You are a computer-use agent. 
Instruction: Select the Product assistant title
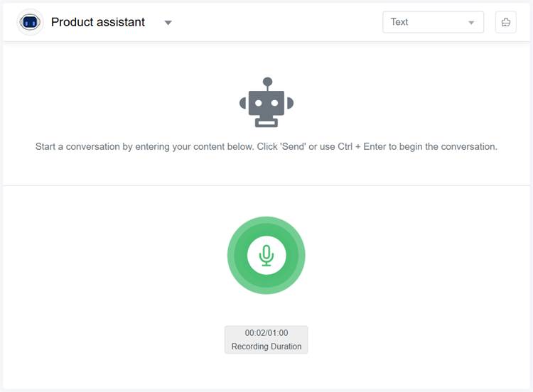[x=98, y=22]
